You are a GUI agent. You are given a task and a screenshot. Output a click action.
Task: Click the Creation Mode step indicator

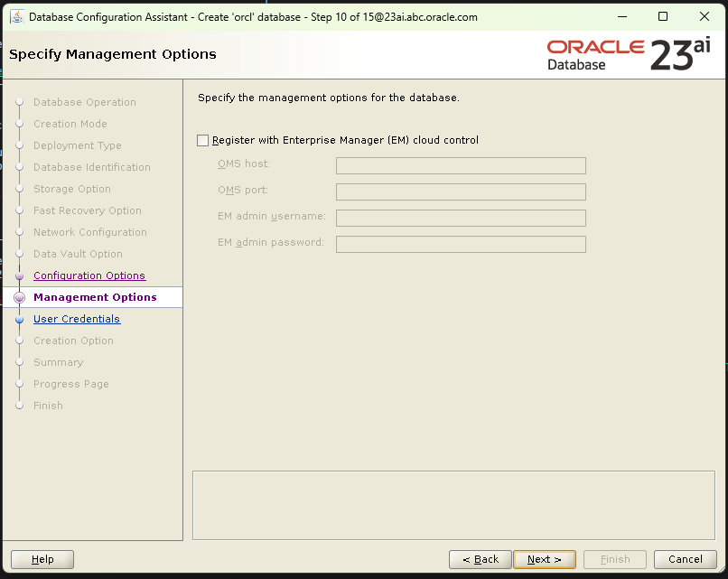pyautogui.click(x=20, y=124)
